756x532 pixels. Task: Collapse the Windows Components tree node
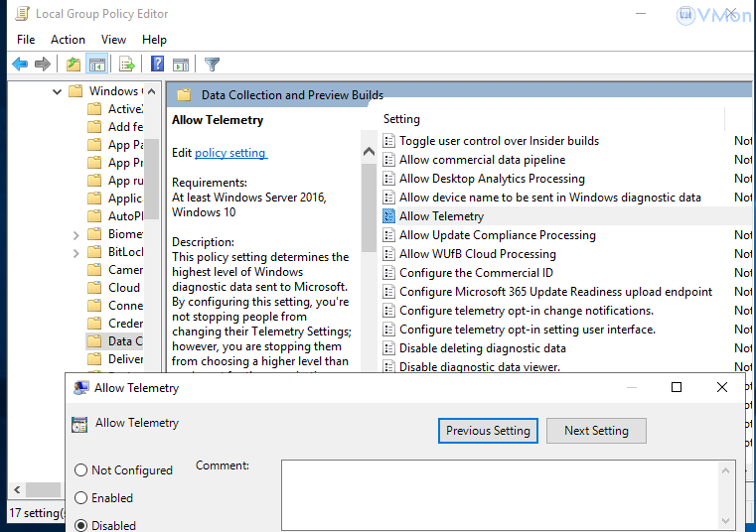(x=58, y=91)
